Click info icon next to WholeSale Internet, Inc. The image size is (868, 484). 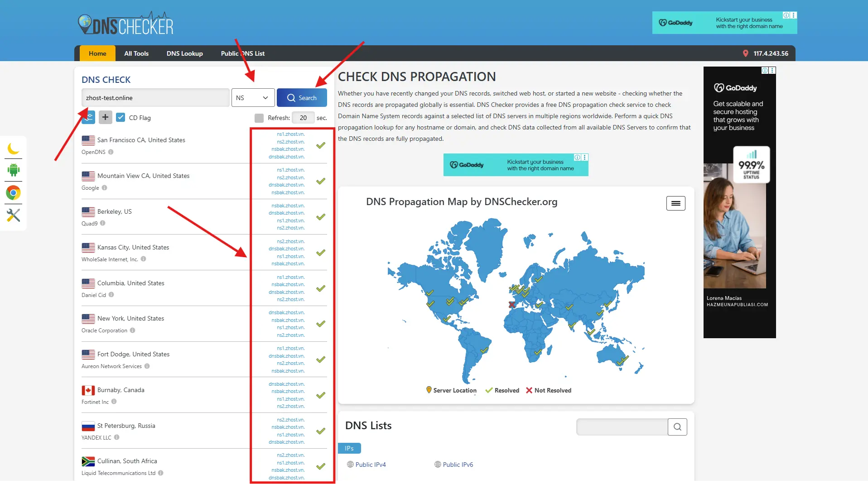(x=143, y=259)
